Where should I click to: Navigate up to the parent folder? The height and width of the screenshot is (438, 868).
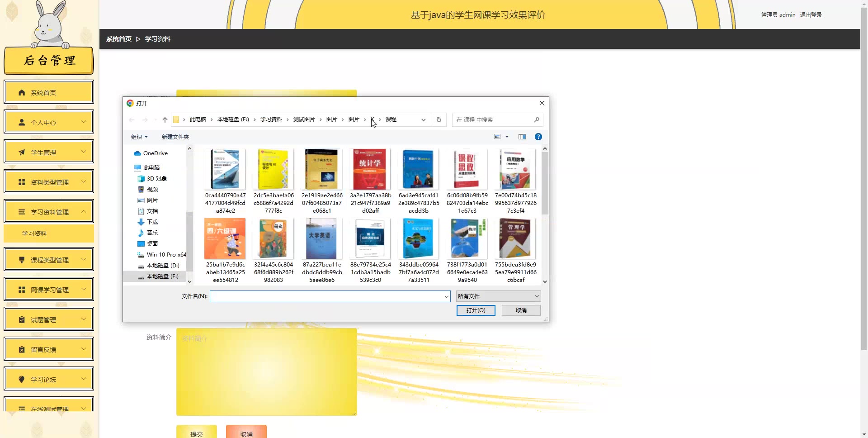click(165, 120)
